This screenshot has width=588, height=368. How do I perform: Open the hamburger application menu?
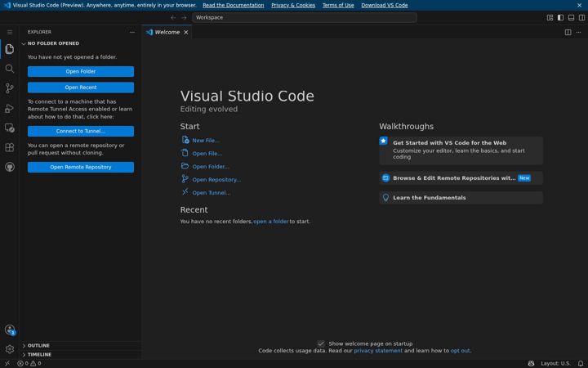click(x=10, y=32)
